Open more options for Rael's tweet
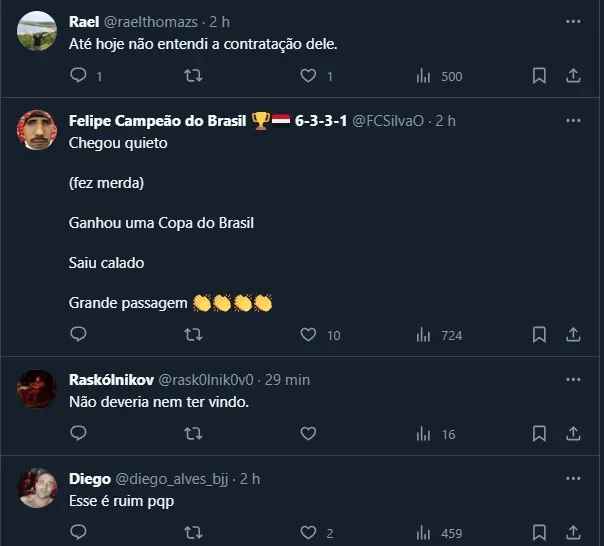The image size is (604, 546). click(x=573, y=21)
